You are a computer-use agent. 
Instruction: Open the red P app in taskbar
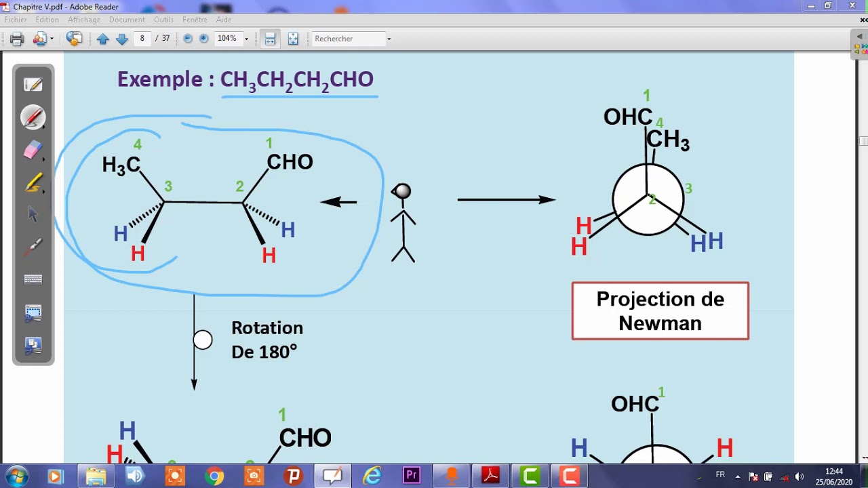[x=293, y=476]
